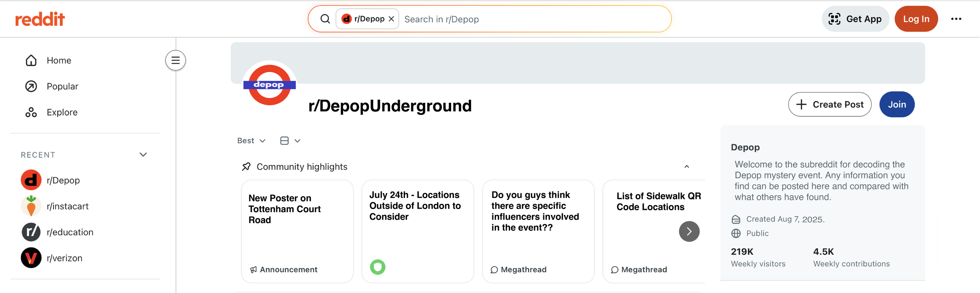Open r/instacart from recent list

point(67,206)
